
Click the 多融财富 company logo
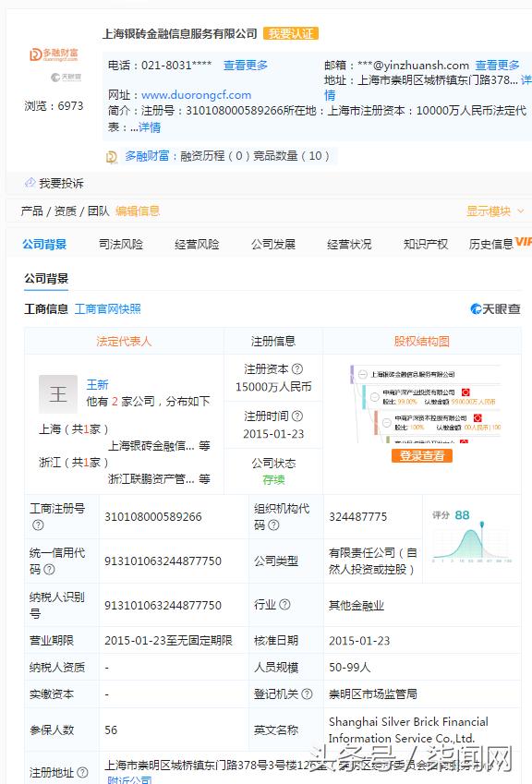54,54
